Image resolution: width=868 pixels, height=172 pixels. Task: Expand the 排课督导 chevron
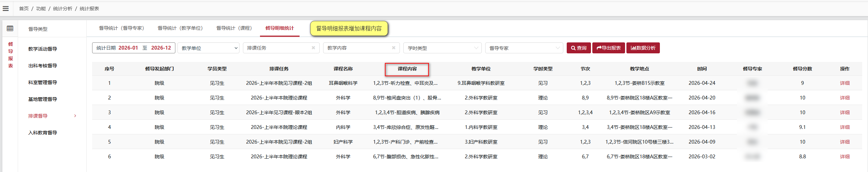75,116
